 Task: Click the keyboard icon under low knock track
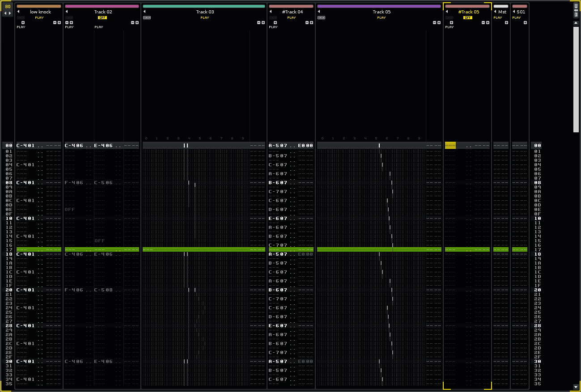(x=21, y=17)
